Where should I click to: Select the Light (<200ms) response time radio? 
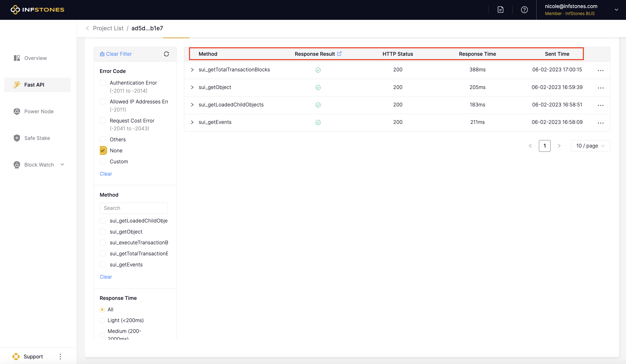pyautogui.click(x=102, y=320)
